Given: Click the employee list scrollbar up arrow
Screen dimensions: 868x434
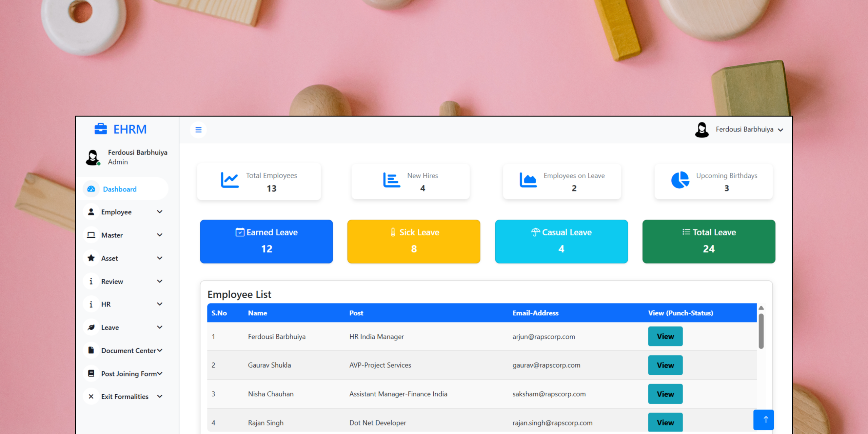Looking at the screenshot, I should click(x=761, y=308).
